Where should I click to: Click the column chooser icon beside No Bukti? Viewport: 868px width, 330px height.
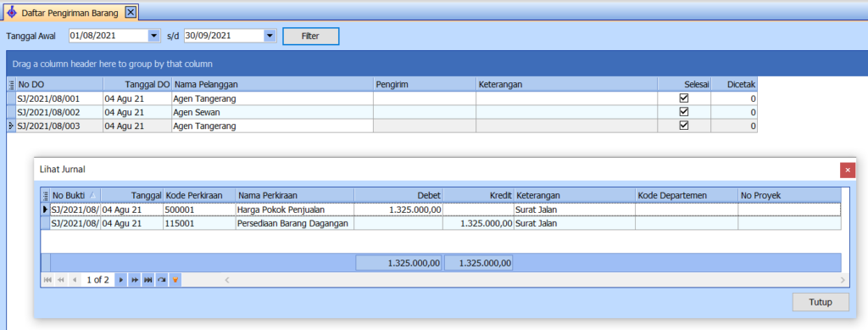tap(46, 195)
